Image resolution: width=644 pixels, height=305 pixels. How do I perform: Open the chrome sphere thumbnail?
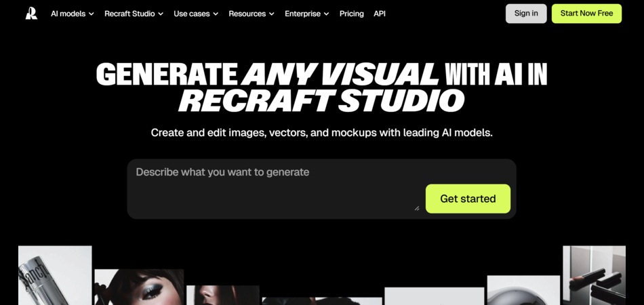pos(523,290)
